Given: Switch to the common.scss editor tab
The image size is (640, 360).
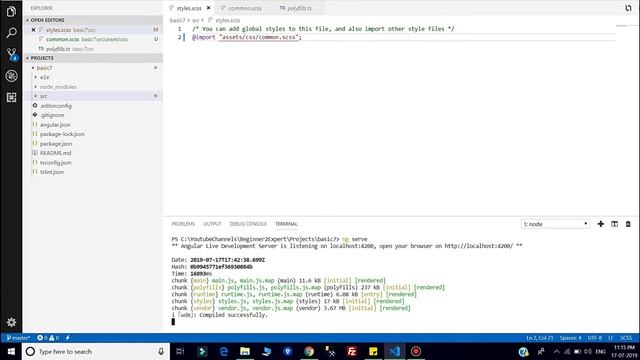Looking at the screenshot, I should tap(243, 8).
